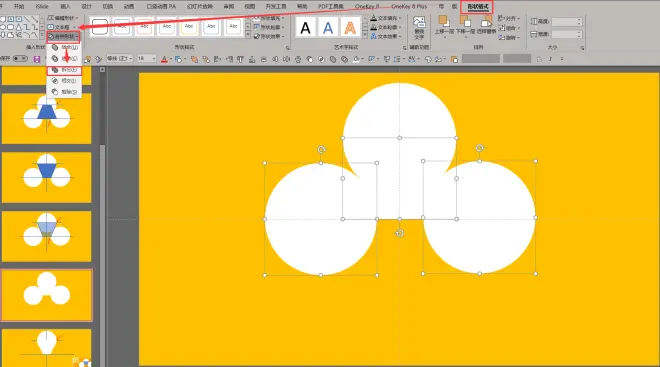
Task: Open the shapes gallery expand arrow
Action: pos(42,36)
